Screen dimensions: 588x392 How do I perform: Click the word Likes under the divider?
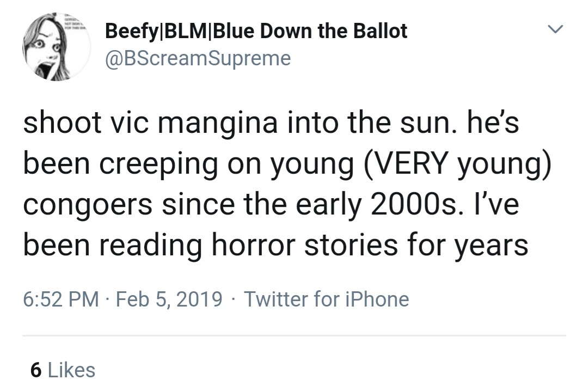(x=72, y=370)
